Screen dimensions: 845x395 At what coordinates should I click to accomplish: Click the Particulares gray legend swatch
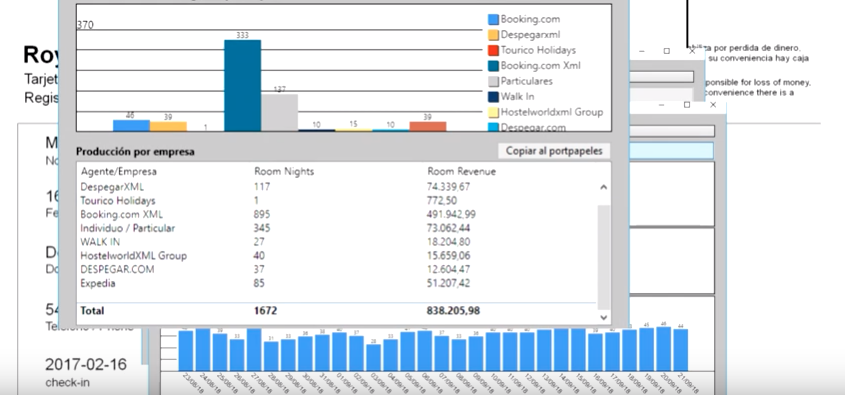coord(493,81)
